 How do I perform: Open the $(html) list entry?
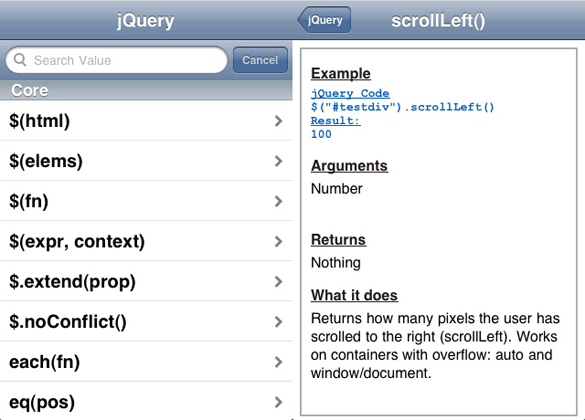click(146, 121)
